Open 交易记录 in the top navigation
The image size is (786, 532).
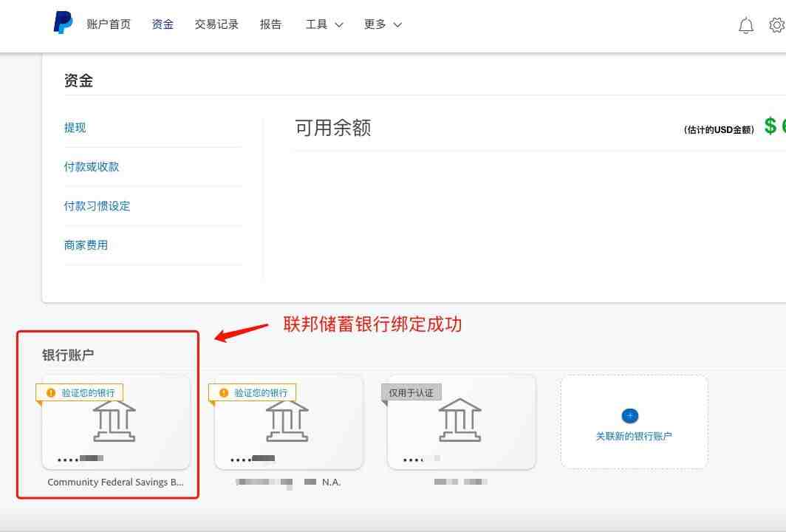click(216, 24)
